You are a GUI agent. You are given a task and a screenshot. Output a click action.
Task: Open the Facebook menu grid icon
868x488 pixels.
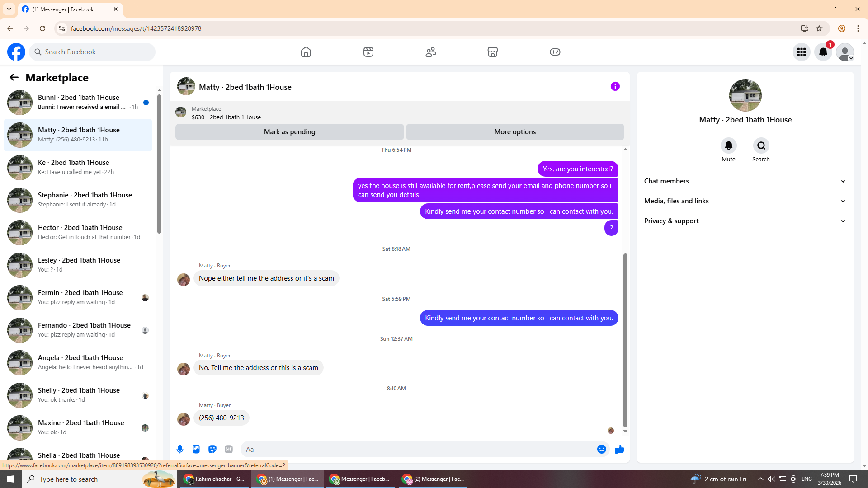pyautogui.click(x=801, y=52)
